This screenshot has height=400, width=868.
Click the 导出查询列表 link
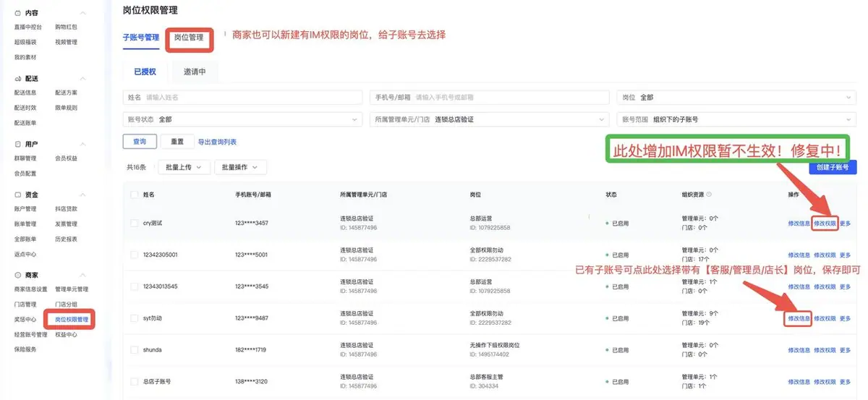coord(217,142)
